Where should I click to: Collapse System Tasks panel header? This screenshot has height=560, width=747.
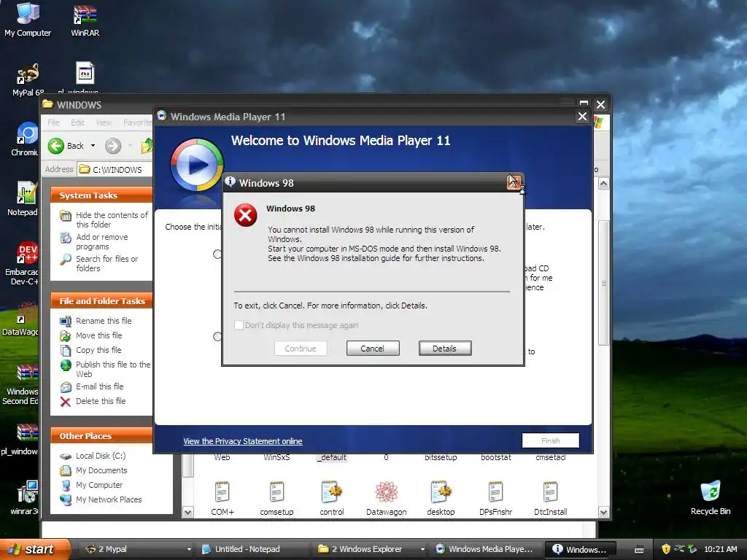click(x=101, y=195)
